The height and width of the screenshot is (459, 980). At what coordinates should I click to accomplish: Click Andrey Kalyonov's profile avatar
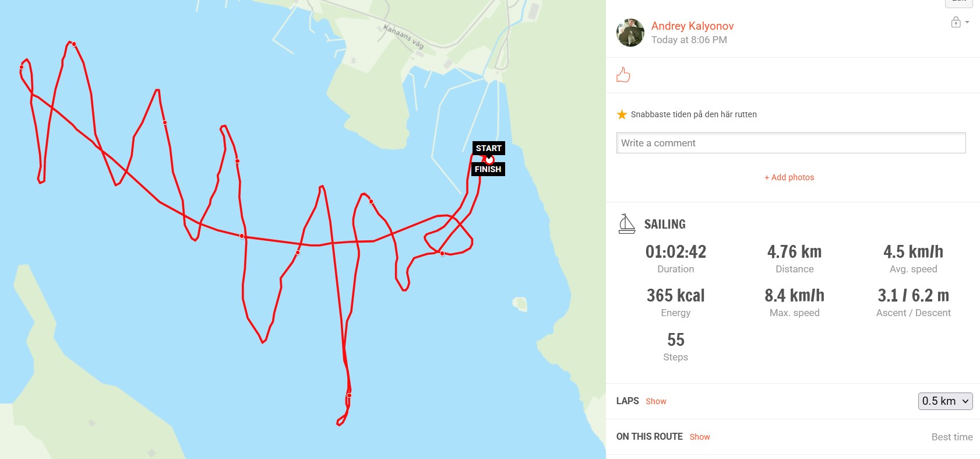coord(630,33)
